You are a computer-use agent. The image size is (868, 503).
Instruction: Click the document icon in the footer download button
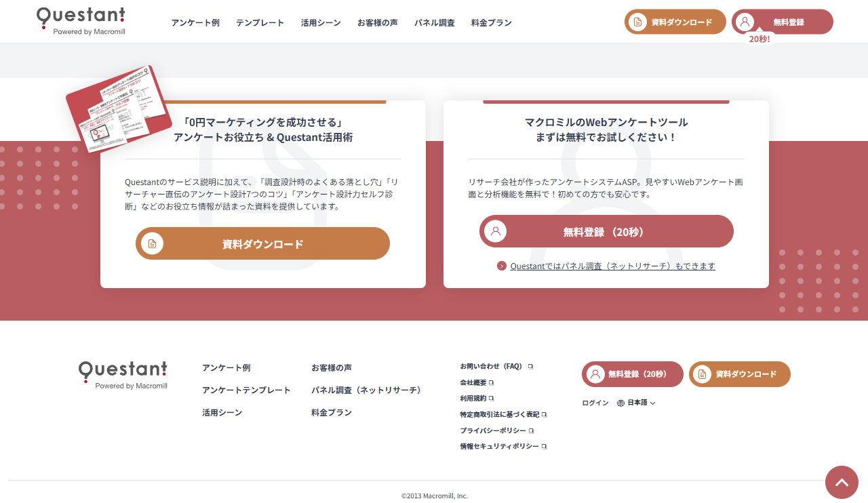tap(703, 374)
